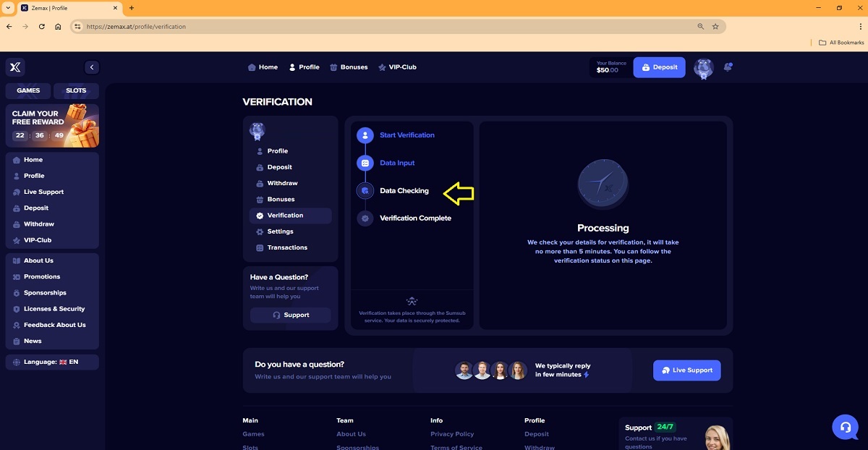This screenshot has width=868, height=450.
Task: Bookmark this page with star icon
Action: (x=715, y=27)
